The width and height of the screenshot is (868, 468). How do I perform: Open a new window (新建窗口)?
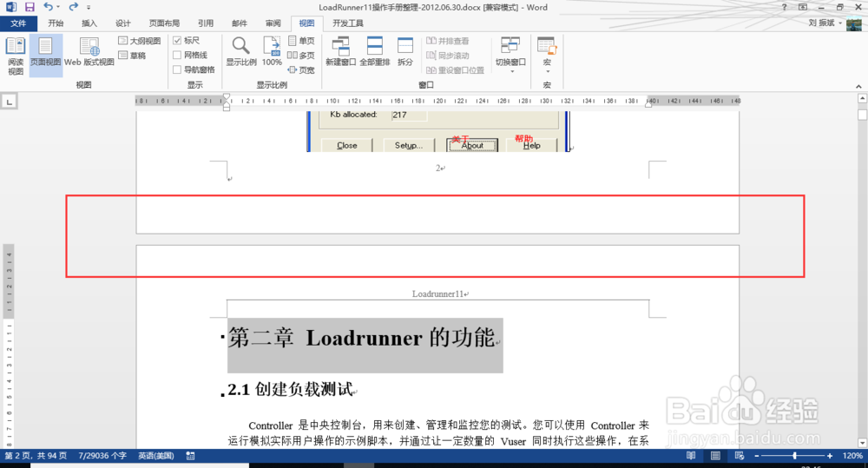click(x=340, y=51)
